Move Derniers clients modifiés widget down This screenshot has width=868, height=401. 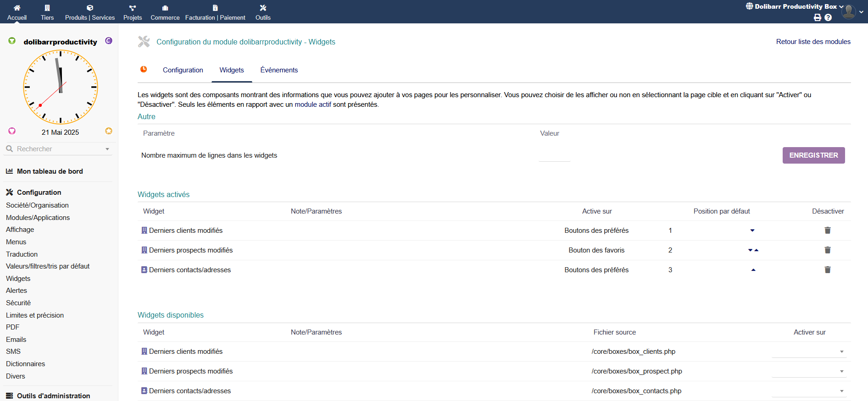(752, 231)
